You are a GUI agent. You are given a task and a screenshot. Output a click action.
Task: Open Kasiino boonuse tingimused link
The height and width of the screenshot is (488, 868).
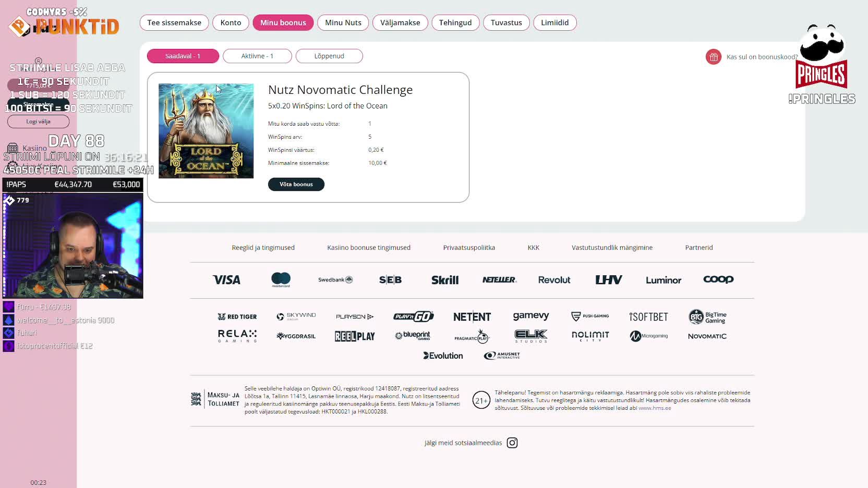[x=369, y=248]
